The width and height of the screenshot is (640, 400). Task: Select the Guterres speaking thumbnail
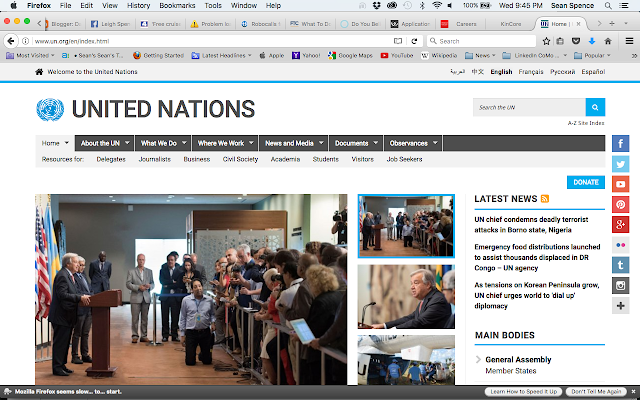pyautogui.click(x=406, y=297)
